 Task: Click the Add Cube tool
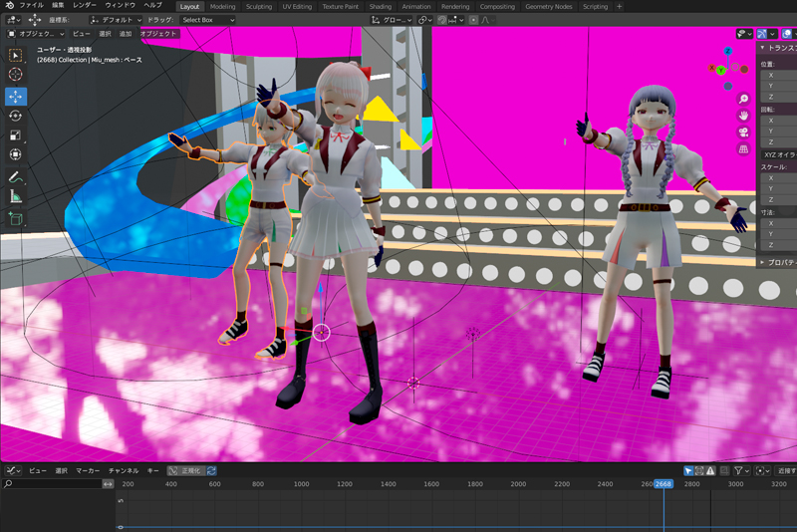[x=16, y=218]
